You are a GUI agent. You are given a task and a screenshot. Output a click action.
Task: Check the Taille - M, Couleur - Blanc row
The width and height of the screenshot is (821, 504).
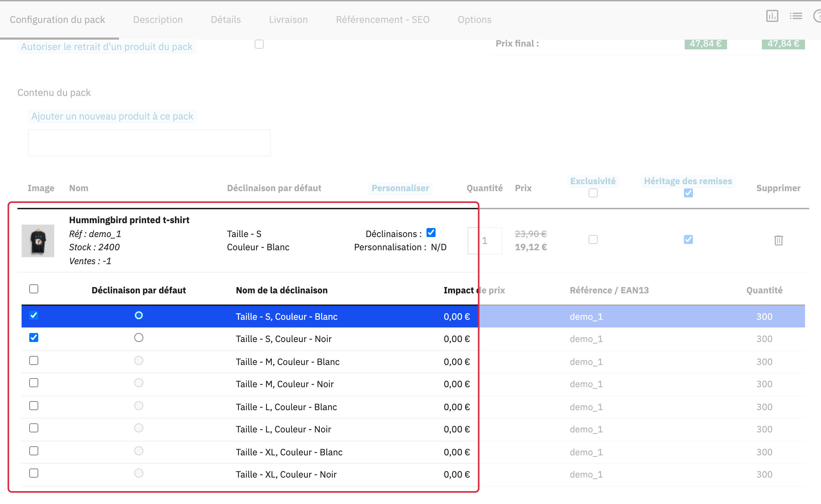point(34,360)
